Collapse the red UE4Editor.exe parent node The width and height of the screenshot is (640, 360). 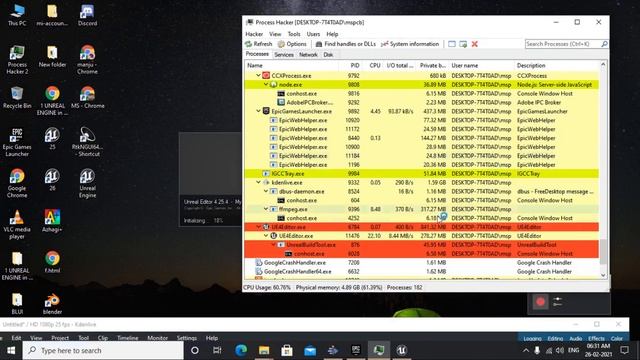point(258,227)
